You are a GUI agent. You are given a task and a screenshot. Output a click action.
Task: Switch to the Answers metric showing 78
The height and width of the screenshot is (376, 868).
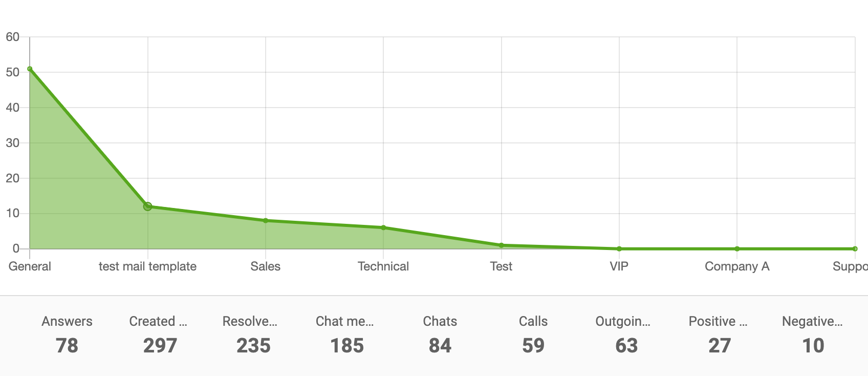click(67, 335)
